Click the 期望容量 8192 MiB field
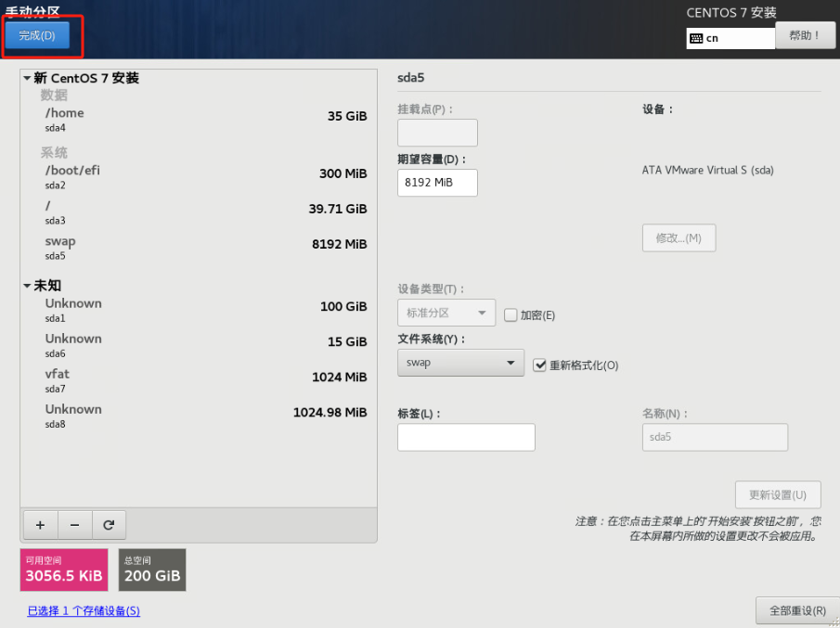The image size is (840, 628). [x=437, y=183]
